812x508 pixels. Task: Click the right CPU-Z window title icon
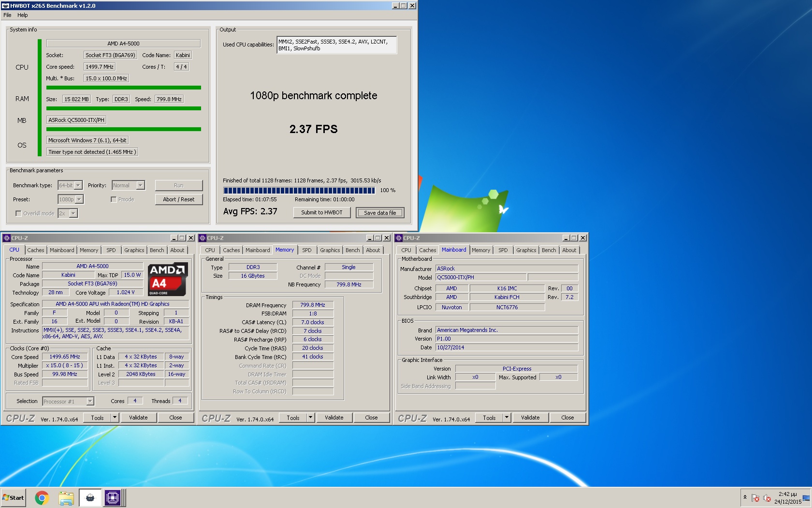[x=399, y=238]
